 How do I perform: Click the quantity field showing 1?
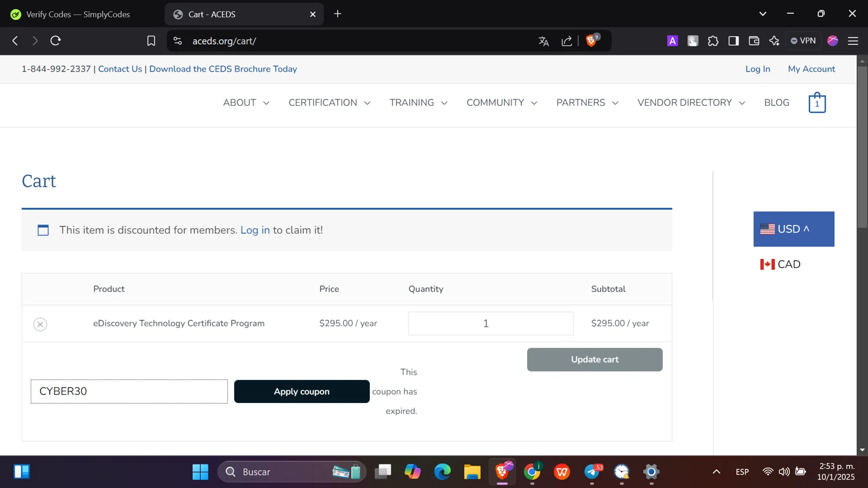point(491,323)
